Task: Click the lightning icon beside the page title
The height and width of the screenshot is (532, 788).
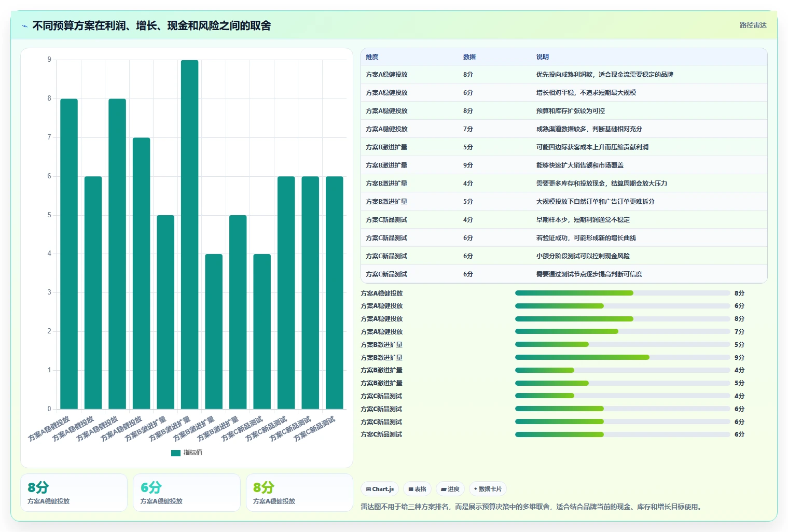Action: [x=24, y=26]
